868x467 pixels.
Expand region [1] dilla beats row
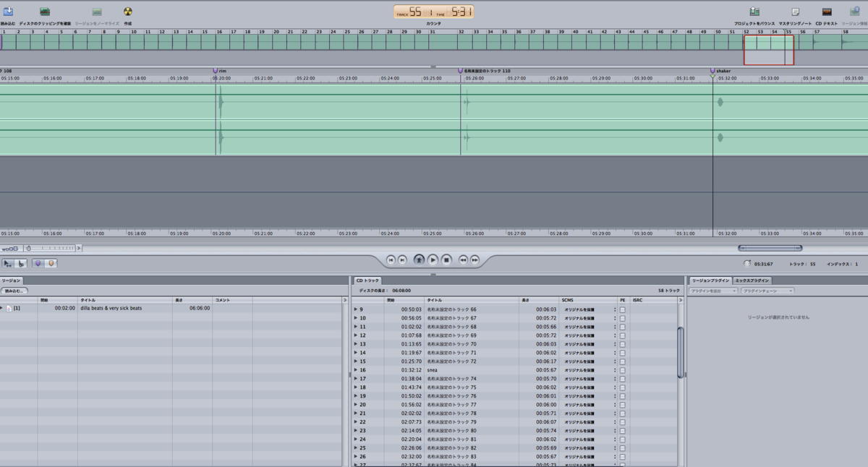1,308
